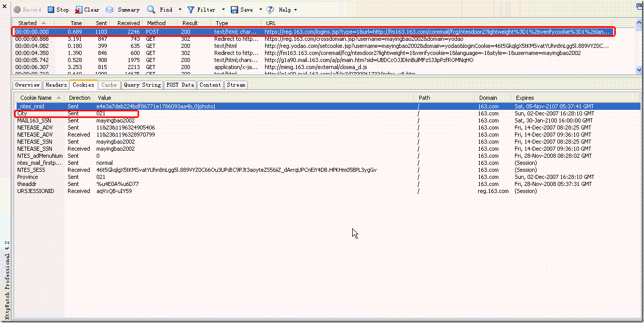Screen dimensions: 644x323
Task: Switch to the Cache tab
Action: pos(109,85)
